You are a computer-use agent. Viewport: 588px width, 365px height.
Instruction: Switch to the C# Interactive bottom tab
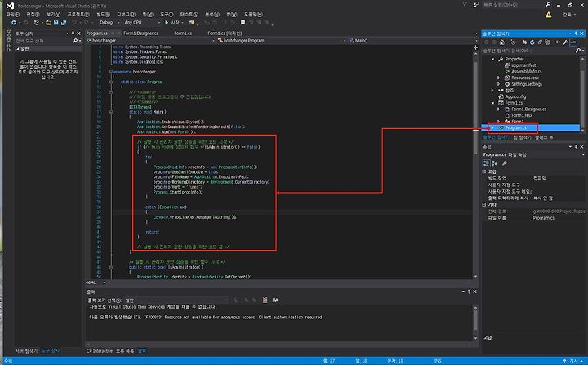(x=100, y=351)
